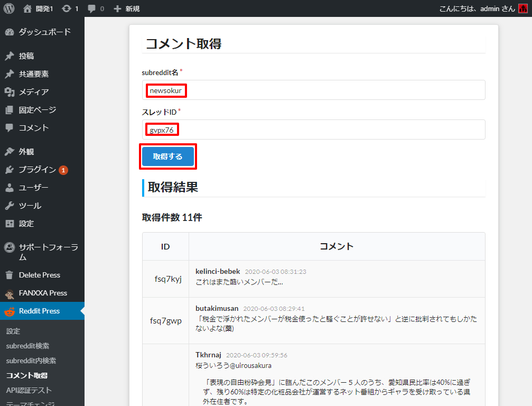Click the butakimusan username
This screenshot has height=406, width=532.
pos(217,309)
